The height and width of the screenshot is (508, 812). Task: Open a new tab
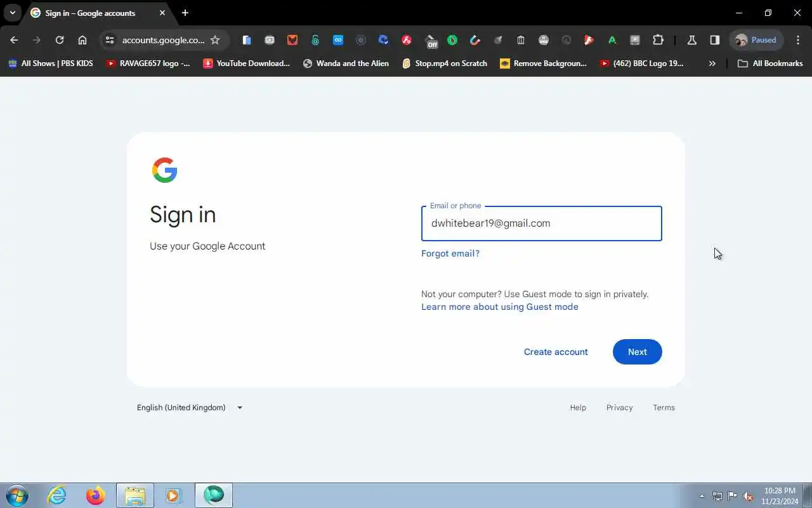[185, 13]
